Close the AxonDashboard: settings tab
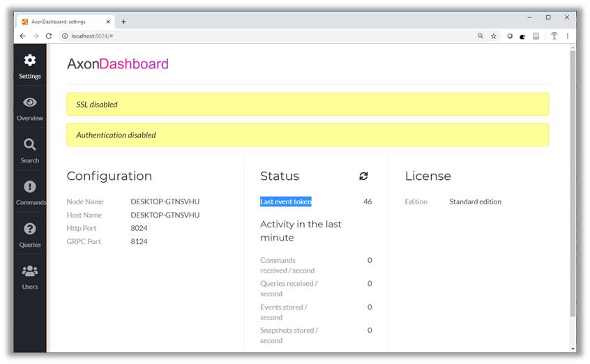This screenshot has width=590, height=364. tap(108, 22)
